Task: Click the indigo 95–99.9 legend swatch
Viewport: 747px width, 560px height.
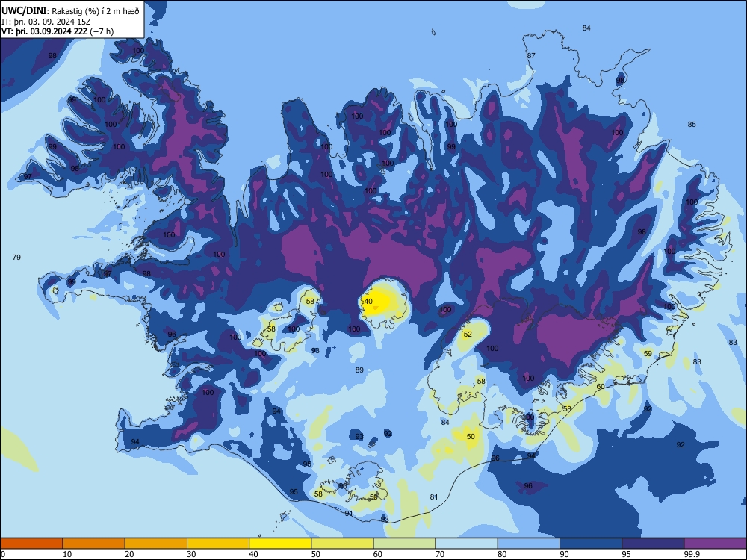Action: (x=653, y=544)
